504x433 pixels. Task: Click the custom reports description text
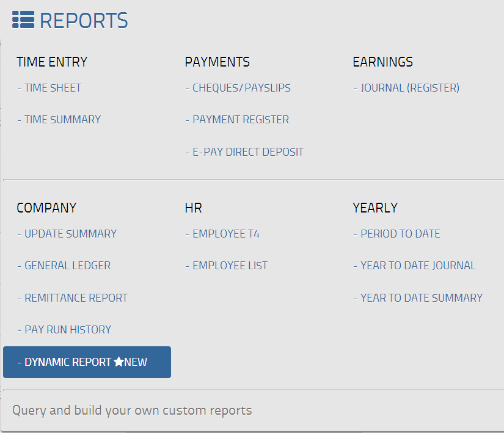pyautogui.click(x=132, y=410)
